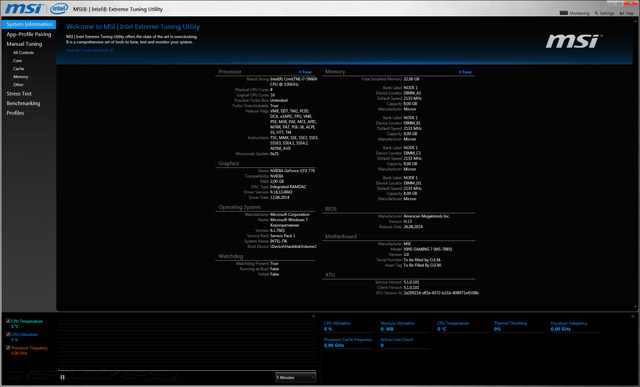The height and width of the screenshot is (387, 640).
Task: Click the 'How do I overclock' link
Action: (90, 50)
